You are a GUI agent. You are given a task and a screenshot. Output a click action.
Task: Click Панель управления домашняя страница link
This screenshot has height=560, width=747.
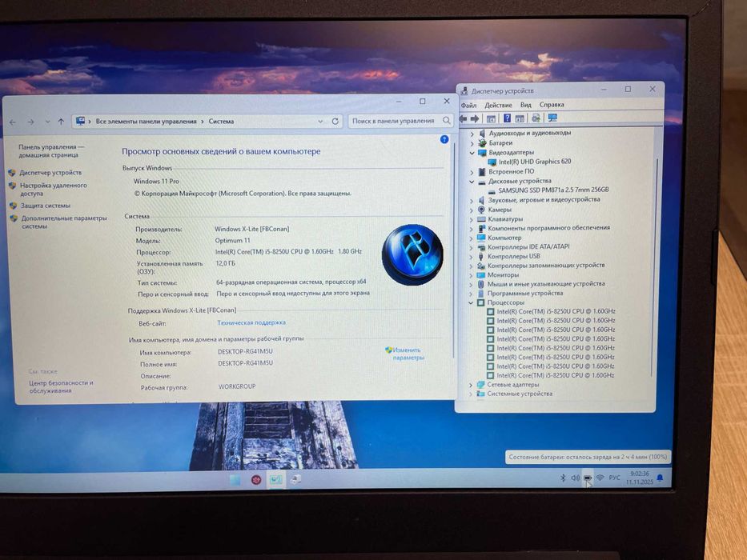(51, 151)
